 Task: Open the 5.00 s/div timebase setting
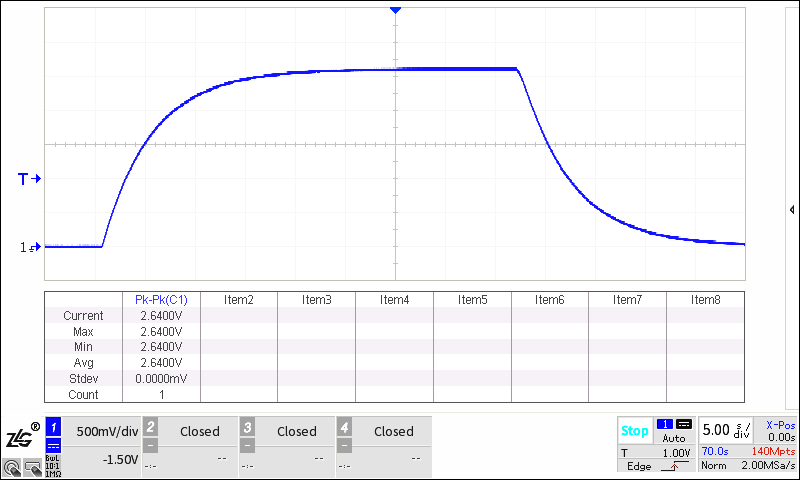click(724, 430)
